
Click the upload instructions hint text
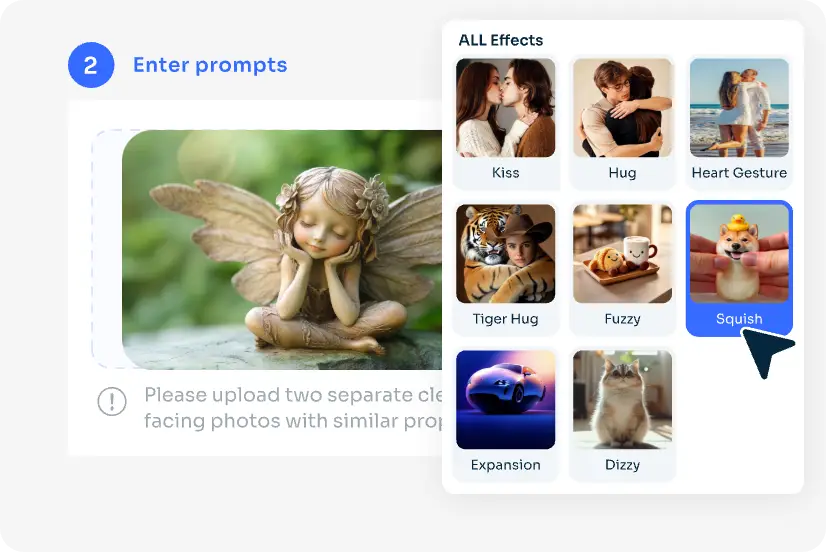coord(293,408)
